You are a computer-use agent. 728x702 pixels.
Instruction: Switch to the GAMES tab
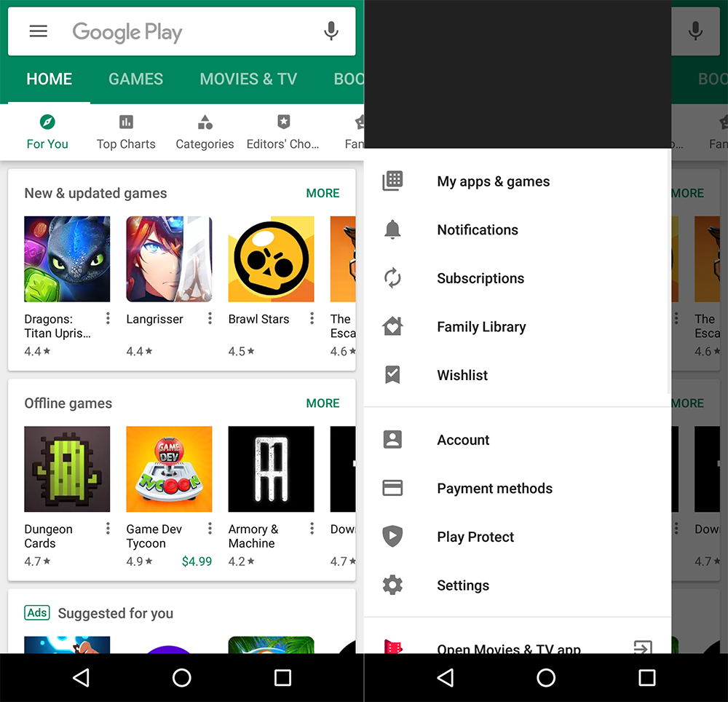pos(135,79)
